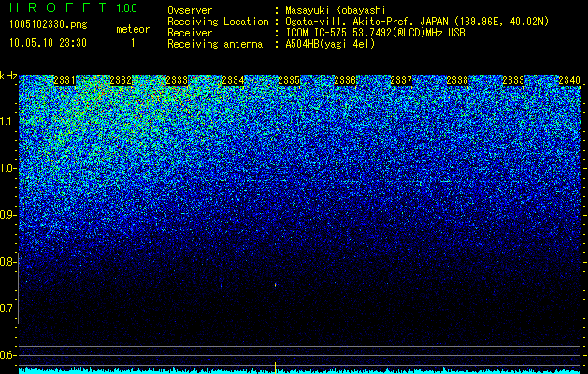588x374 pixels.
Task: Click the 0.7 frequency axis label
Action: [x=7, y=309]
